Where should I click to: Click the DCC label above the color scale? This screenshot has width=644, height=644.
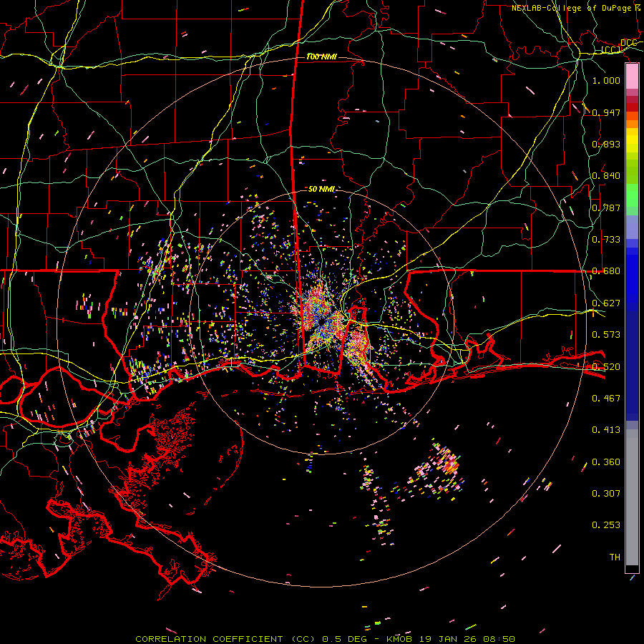pos(628,42)
